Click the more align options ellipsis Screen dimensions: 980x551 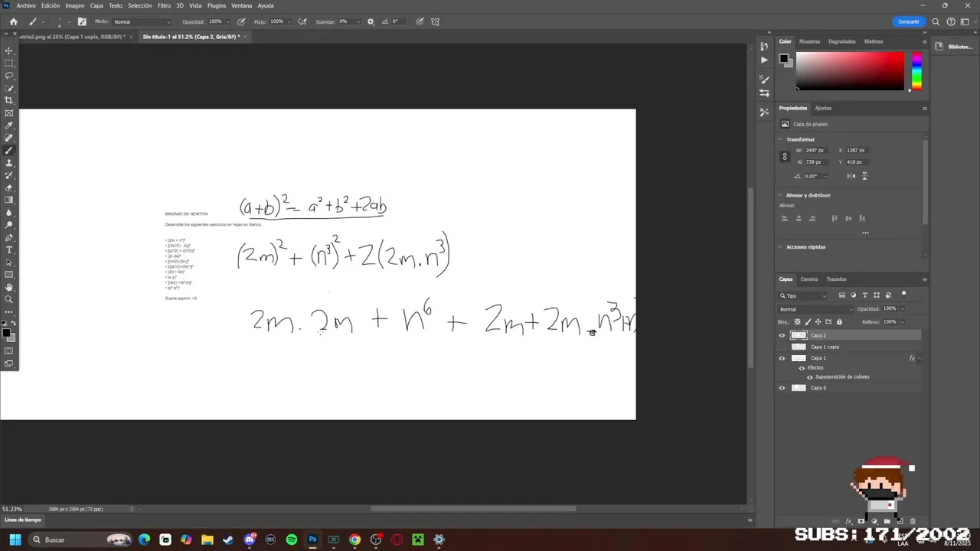pyautogui.click(x=865, y=233)
